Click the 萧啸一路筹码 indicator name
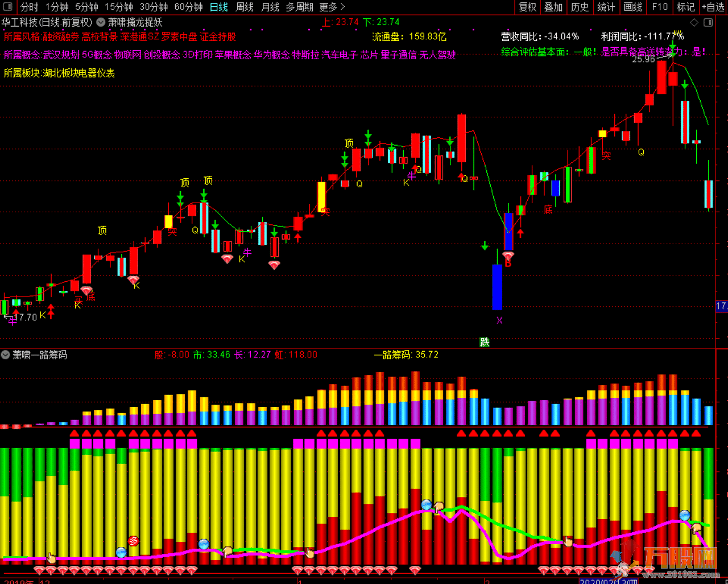 coord(40,355)
